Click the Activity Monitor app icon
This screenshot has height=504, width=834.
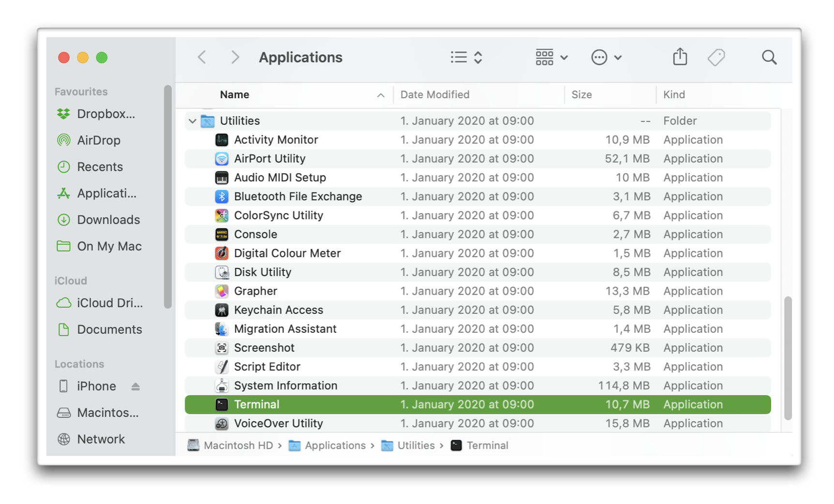coord(222,140)
